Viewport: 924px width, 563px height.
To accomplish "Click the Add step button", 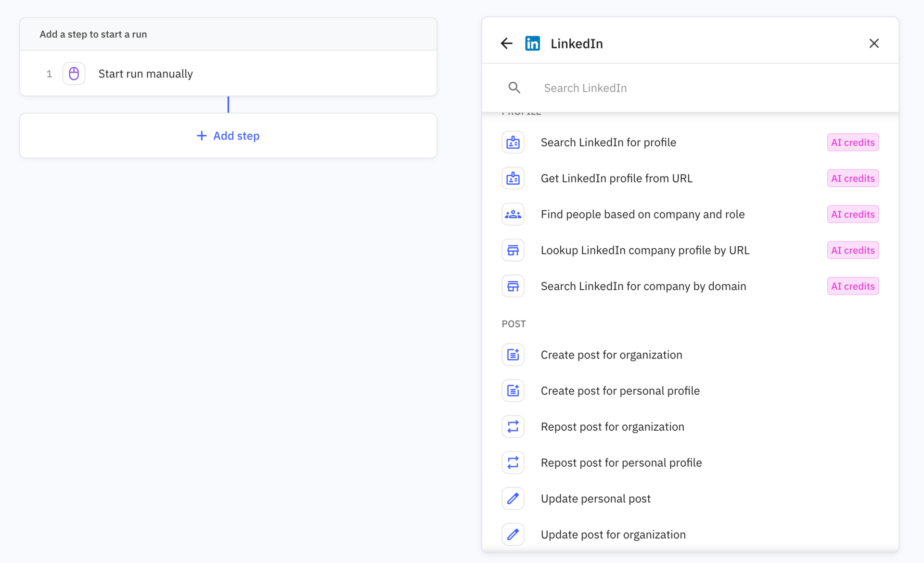I will [x=228, y=136].
